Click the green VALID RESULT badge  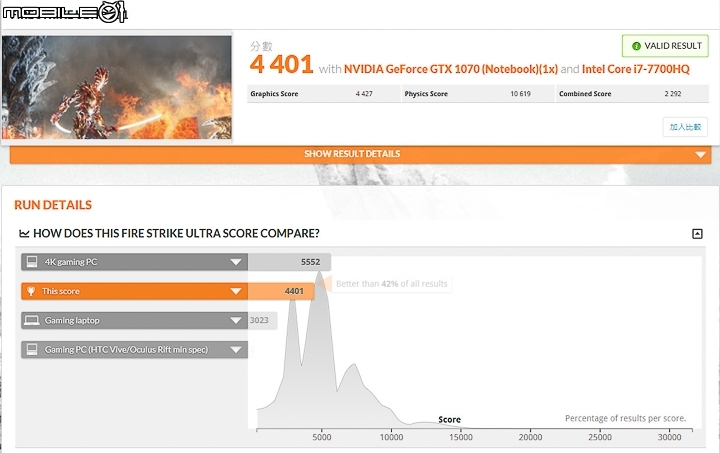(665, 46)
